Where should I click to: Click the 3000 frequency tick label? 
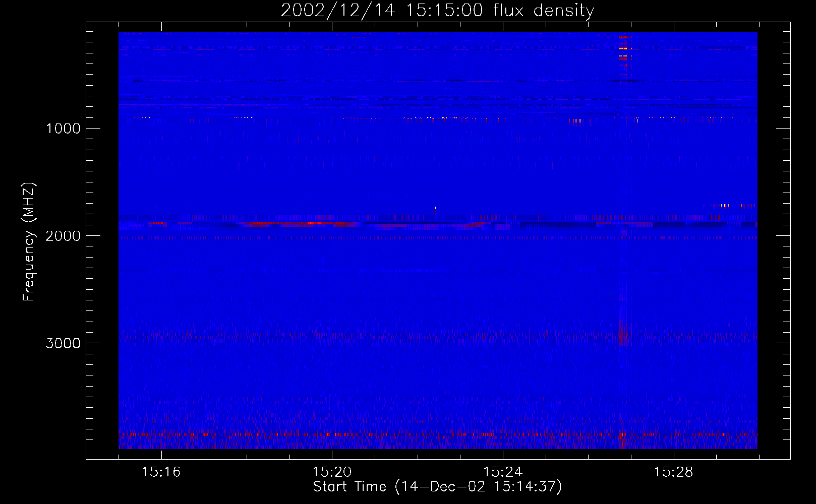63,343
